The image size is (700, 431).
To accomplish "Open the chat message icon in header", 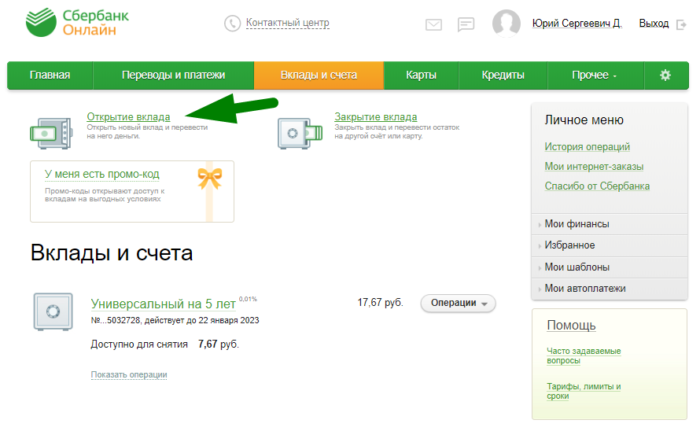I will click(465, 24).
